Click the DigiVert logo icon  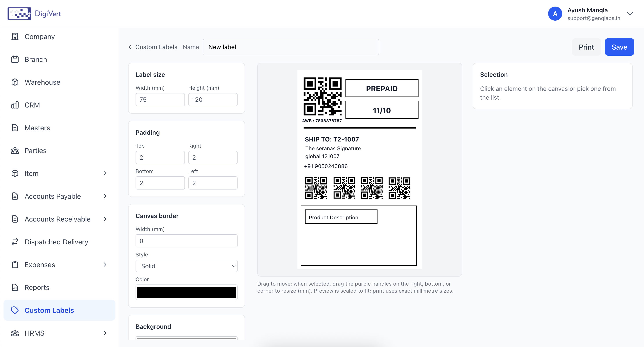(19, 14)
